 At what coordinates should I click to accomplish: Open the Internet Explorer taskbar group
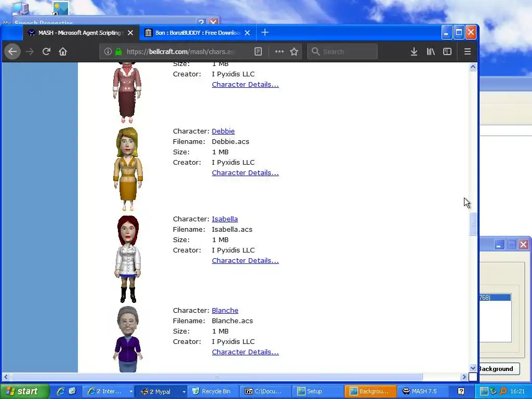109,391
